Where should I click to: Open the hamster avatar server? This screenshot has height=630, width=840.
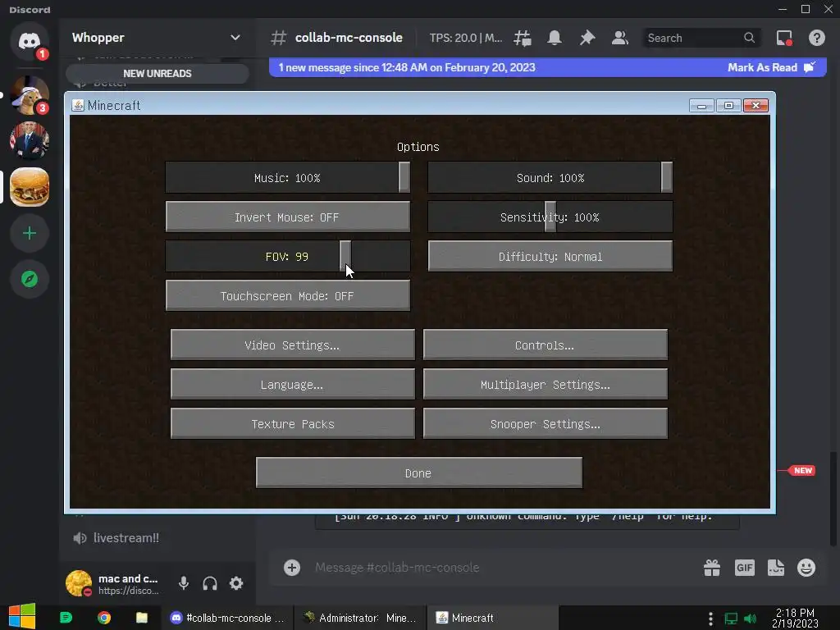pyautogui.click(x=30, y=95)
